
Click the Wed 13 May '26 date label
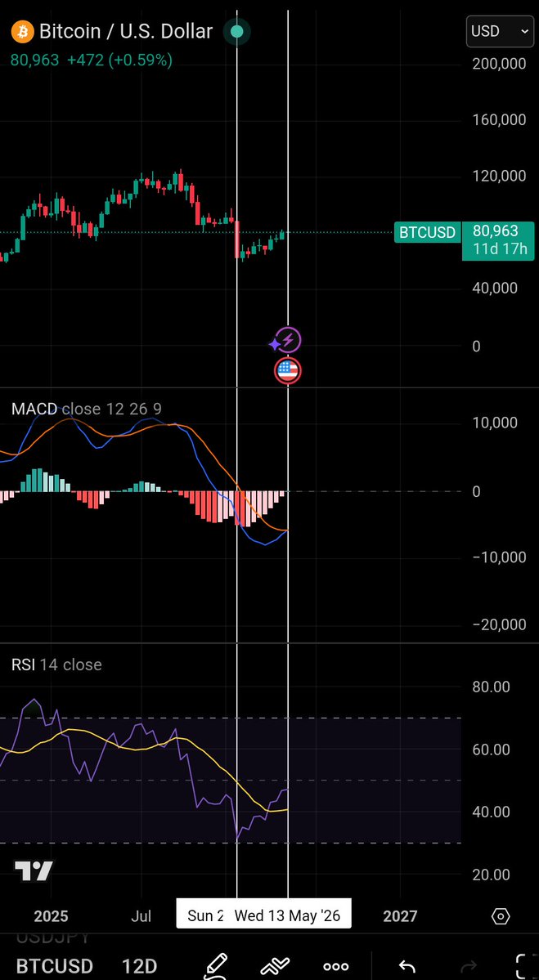click(287, 916)
